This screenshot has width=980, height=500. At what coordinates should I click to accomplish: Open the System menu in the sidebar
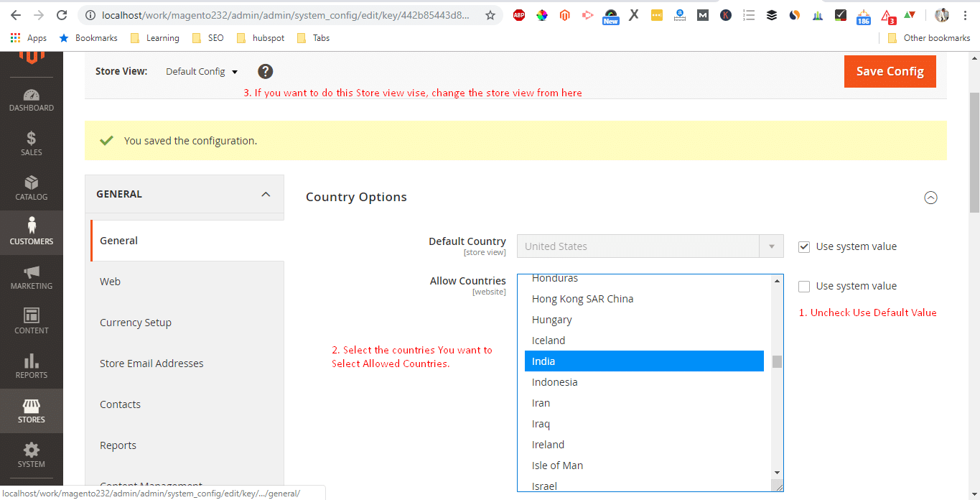pos(31,456)
